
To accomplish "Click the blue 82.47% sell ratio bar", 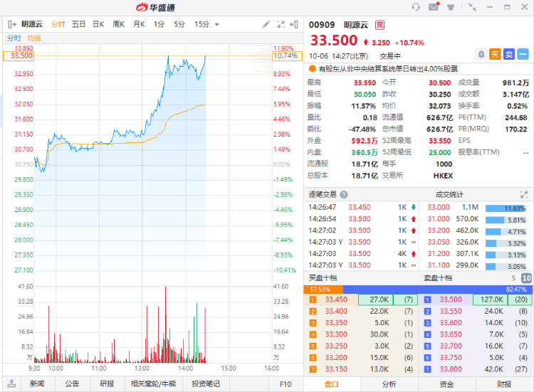I will [x=437, y=290].
